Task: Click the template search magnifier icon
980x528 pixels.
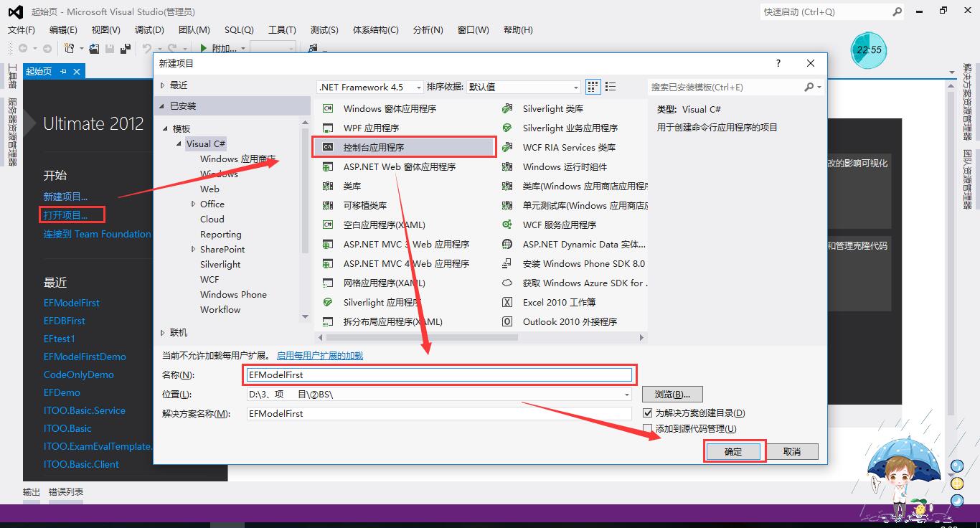Action: point(809,87)
